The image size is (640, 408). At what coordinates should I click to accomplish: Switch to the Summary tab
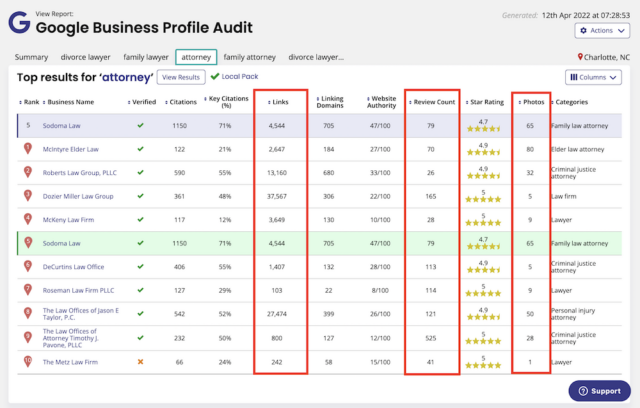(31, 57)
